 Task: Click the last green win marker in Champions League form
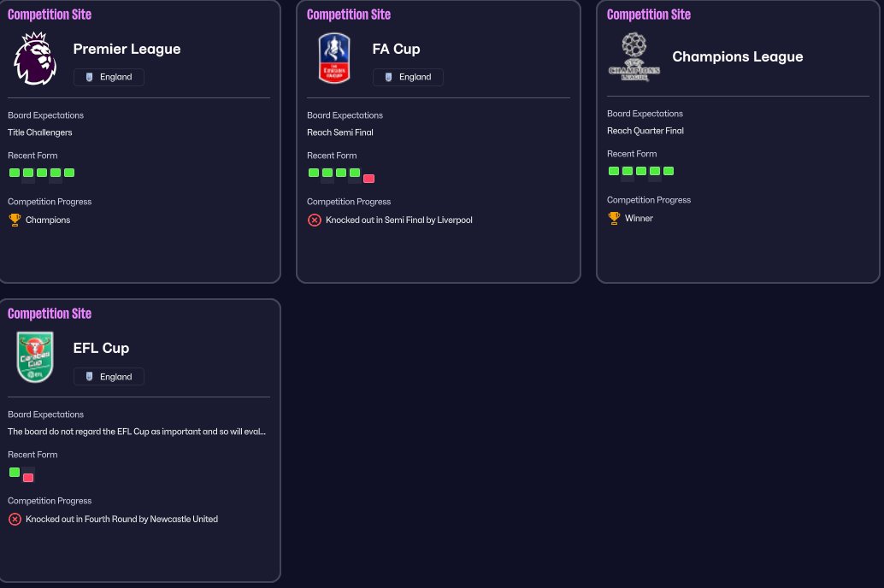[x=669, y=171]
